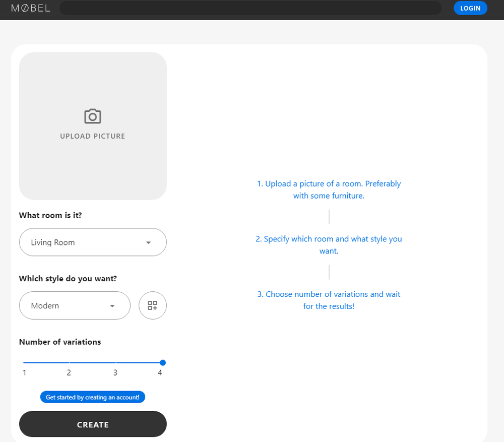Click the chevron on the room dropdown
The height and width of the screenshot is (442, 504).
click(149, 242)
